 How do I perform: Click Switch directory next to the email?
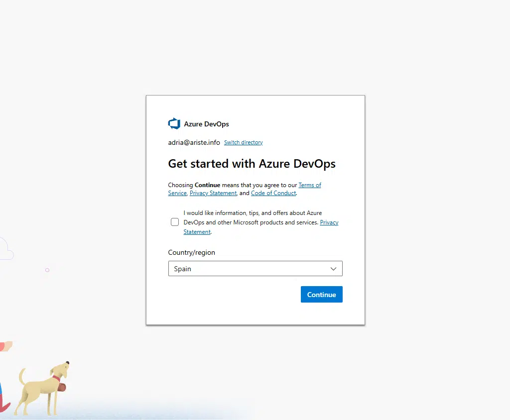[x=243, y=142]
